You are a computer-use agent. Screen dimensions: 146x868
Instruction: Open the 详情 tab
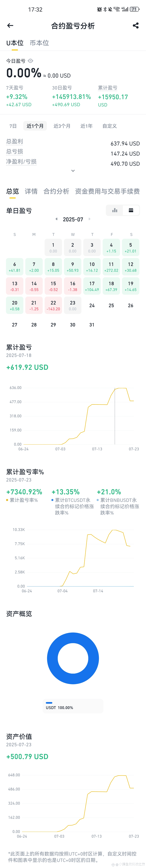click(x=31, y=191)
